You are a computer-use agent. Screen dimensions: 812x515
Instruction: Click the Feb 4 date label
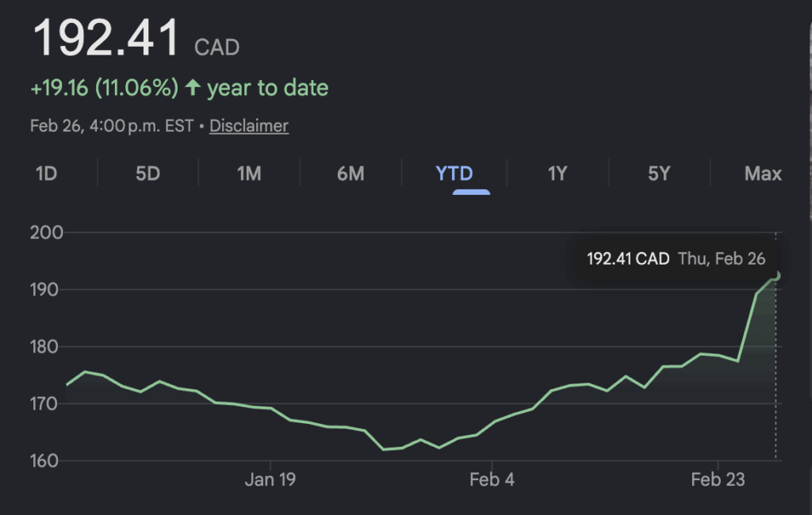click(x=492, y=479)
